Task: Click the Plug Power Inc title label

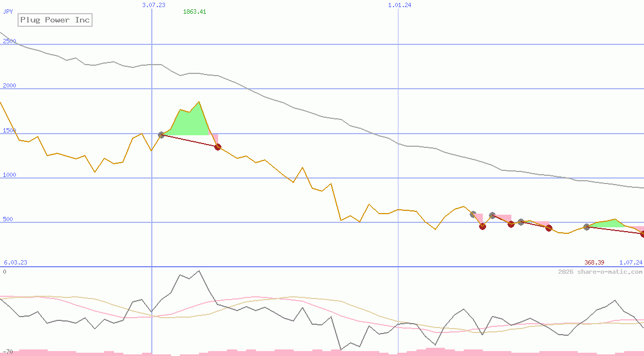Action: click(x=55, y=20)
